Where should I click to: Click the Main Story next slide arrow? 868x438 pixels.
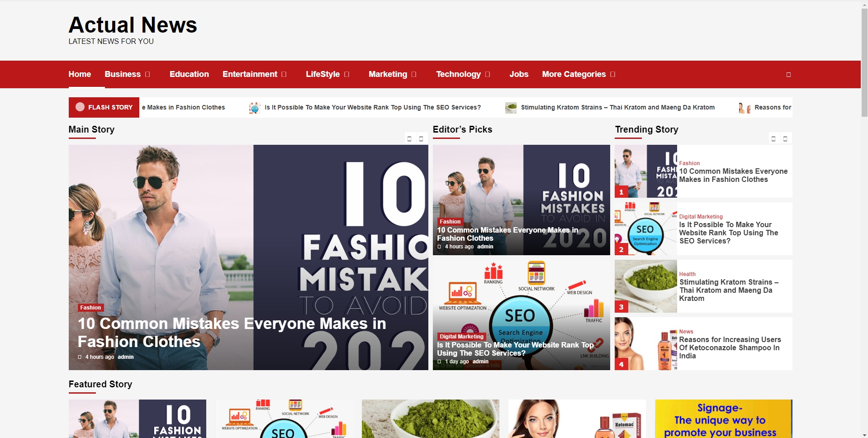pos(421,138)
